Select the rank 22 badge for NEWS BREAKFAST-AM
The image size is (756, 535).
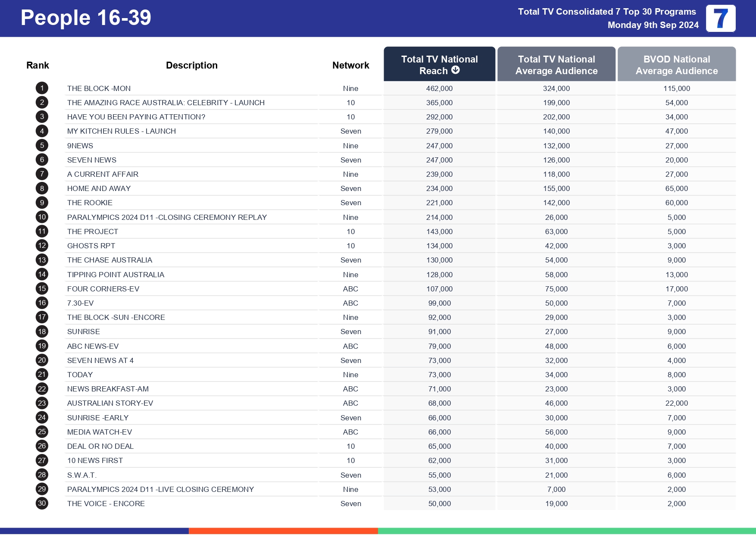41,388
